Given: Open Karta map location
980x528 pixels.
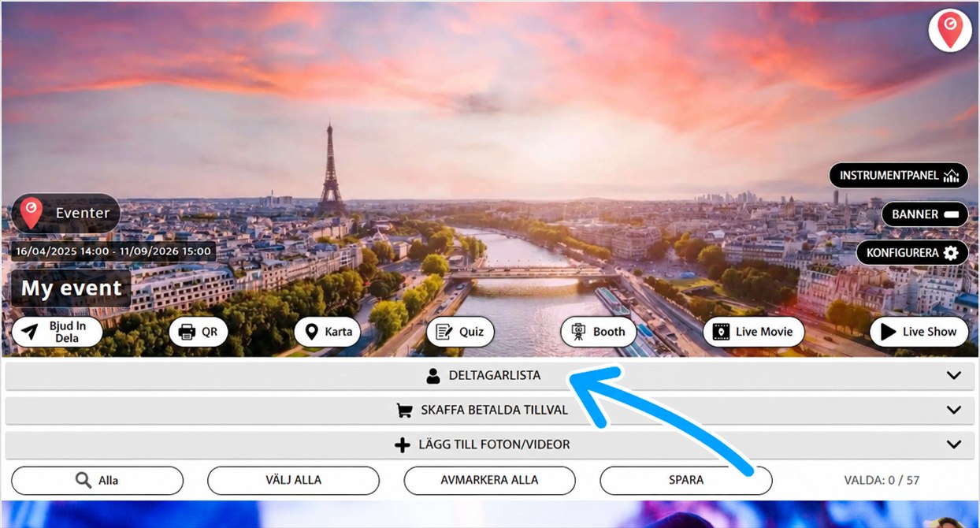Looking at the screenshot, I should (328, 332).
